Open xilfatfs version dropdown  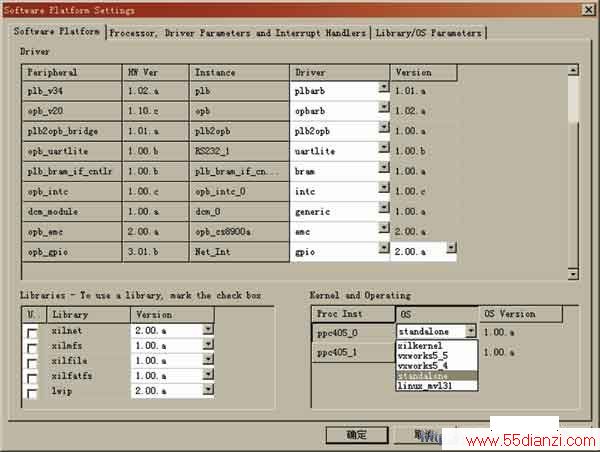click(208, 374)
